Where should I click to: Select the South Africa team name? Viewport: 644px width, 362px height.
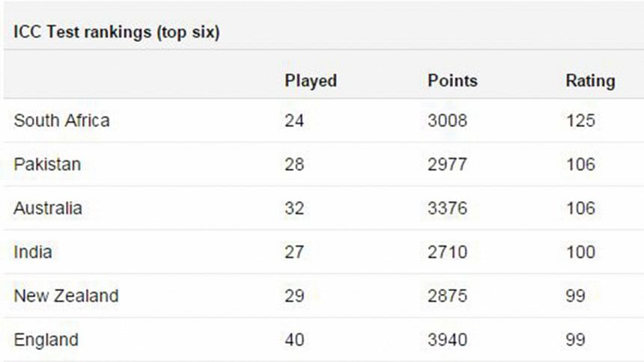(x=61, y=120)
